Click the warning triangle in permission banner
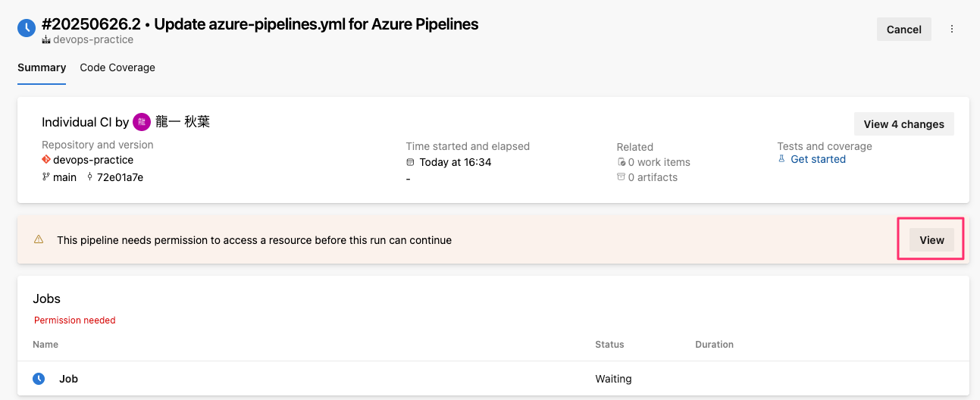The height and width of the screenshot is (400, 980). tap(39, 239)
